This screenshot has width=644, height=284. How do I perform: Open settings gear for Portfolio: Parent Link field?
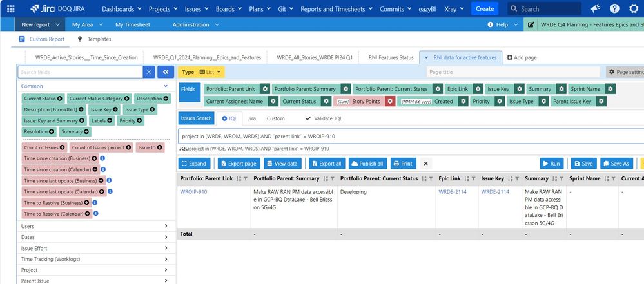pyautogui.click(x=266, y=89)
